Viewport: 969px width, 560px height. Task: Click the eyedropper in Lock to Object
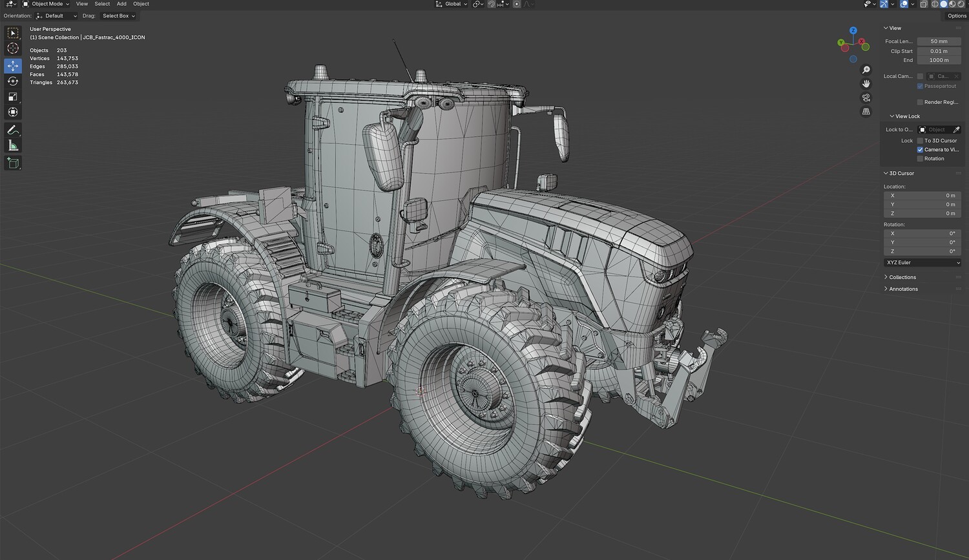pyautogui.click(x=957, y=130)
